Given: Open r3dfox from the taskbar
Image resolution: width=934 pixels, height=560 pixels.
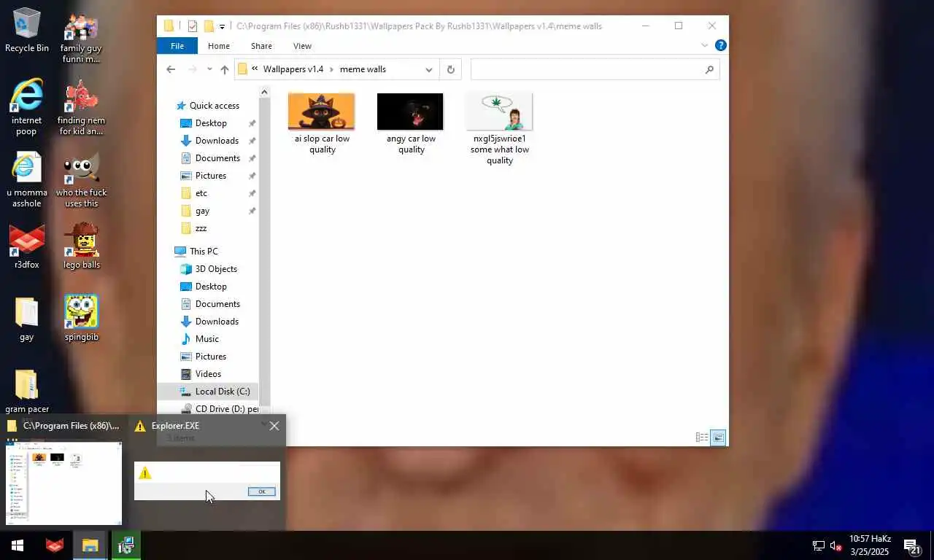Looking at the screenshot, I should (55, 545).
